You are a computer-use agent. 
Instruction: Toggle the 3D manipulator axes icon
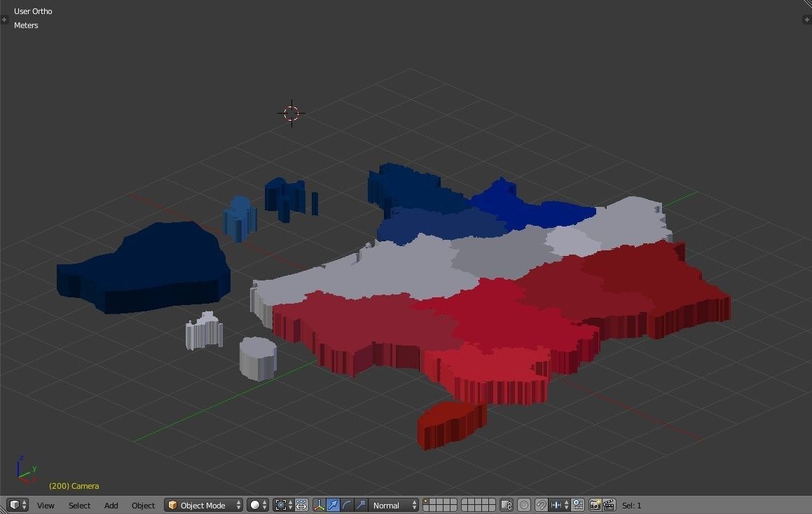pyautogui.click(x=319, y=505)
